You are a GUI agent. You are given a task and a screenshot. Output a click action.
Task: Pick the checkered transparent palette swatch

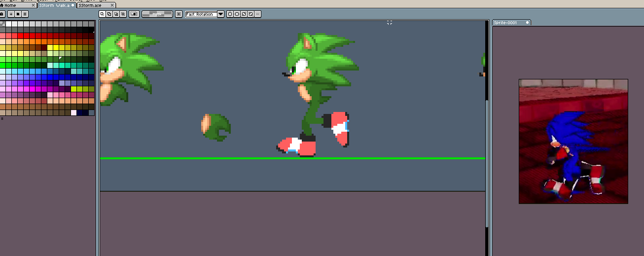3,24
